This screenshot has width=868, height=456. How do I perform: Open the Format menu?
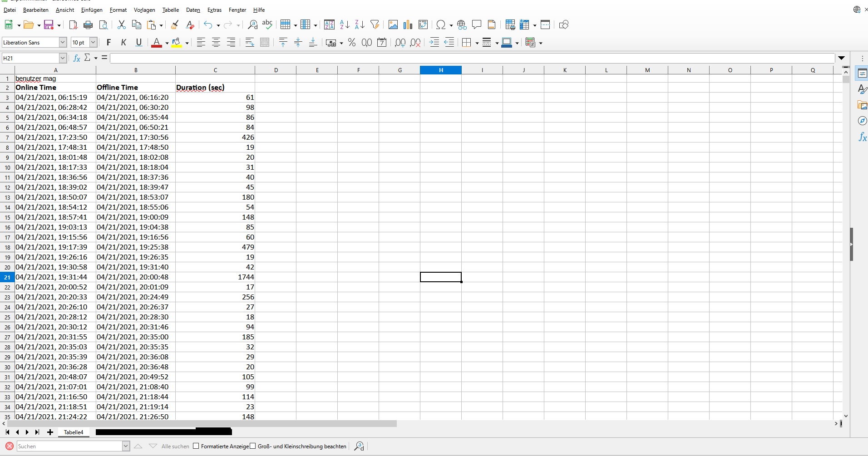(x=118, y=10)
